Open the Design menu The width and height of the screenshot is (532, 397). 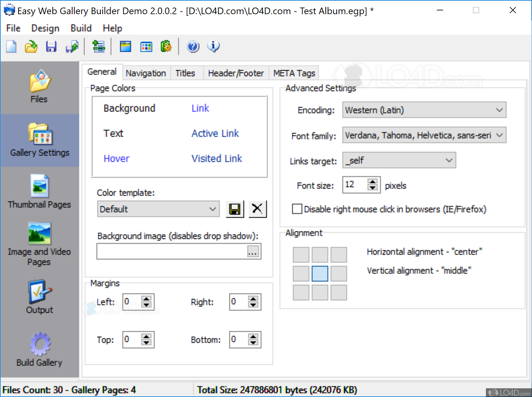coord(45,28)
